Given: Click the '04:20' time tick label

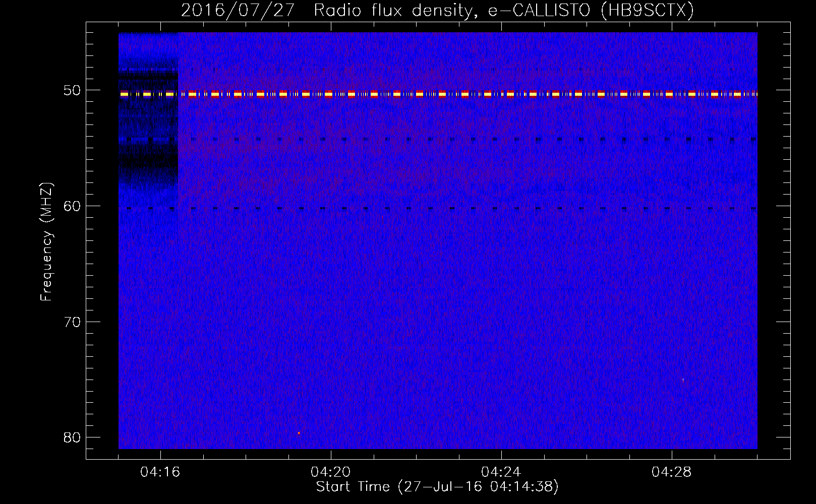Looking at the screenshot, I should coord(331,472).
